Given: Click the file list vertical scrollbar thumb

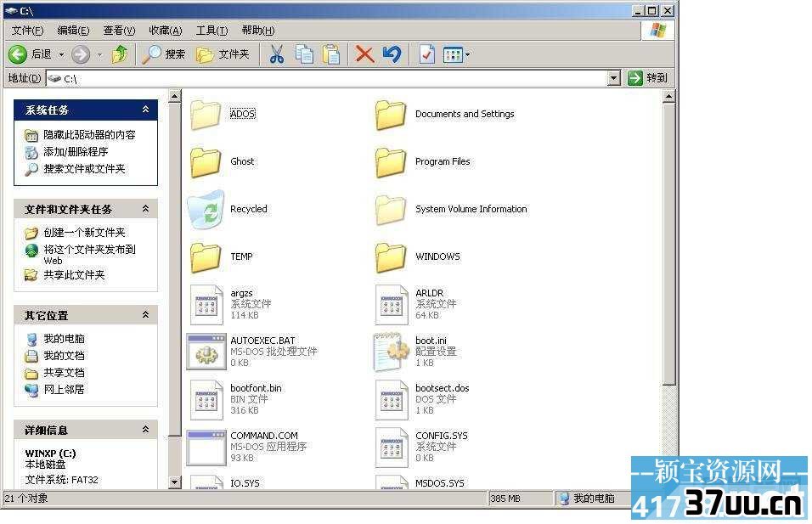Looking at the screenshot, I should pyautogui.click(x=668, y=244).
